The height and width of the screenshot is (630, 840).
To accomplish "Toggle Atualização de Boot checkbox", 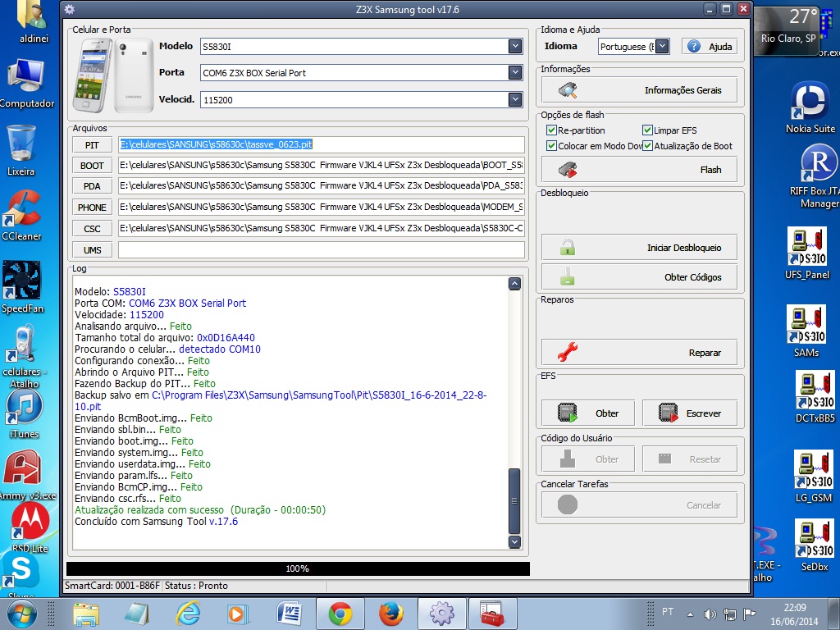I will tap(647, 146).
